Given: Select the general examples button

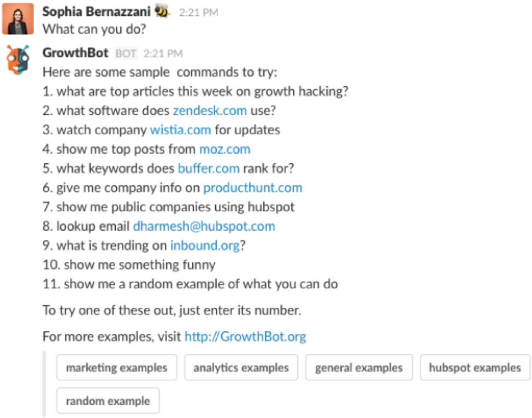Looking at the screenshot, I should pos(358,367).
